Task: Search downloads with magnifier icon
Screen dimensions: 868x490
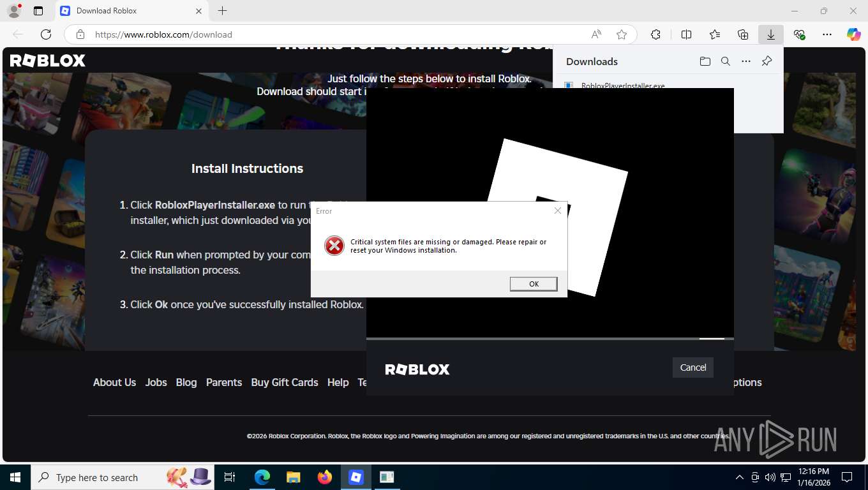Action: [726, 61]
